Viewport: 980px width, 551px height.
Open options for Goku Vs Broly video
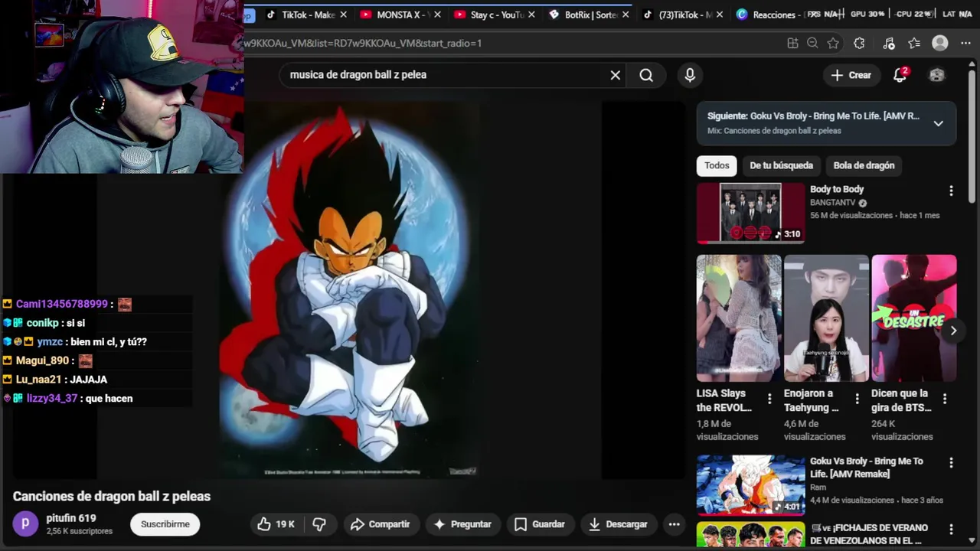951,463
